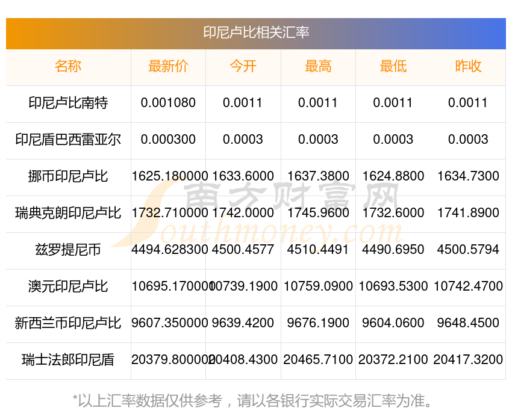The height and width of the screenshot is (420, 512).
Task: Select the high value 1637.3800
Action: pos(318,176)
